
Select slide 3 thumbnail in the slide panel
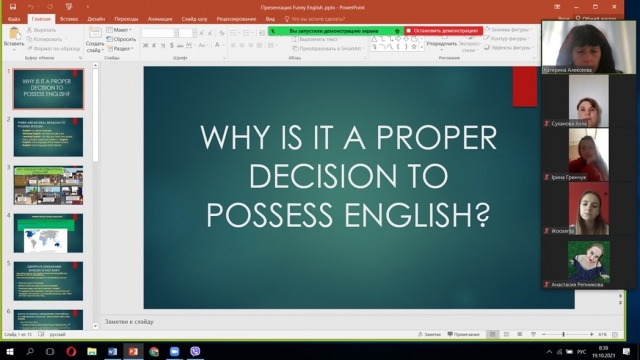pos(48,185)
